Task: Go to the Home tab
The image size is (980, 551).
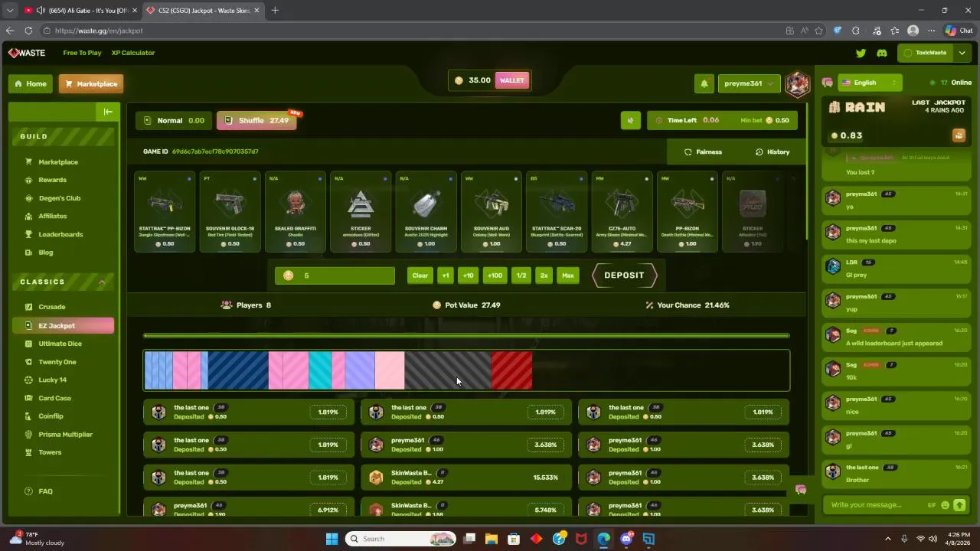Action: (31, 83)
